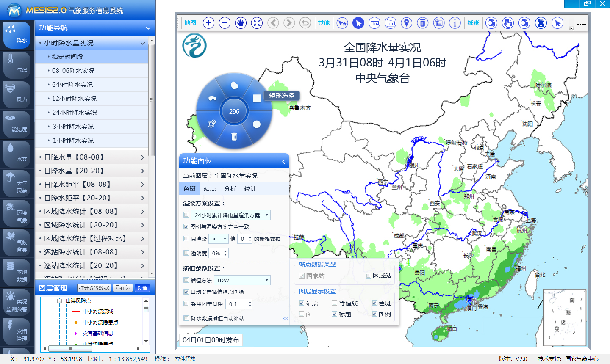Viewport: 610px width, 364px height.
Task: Click the full extent map icon
Action: pyautogui.click(x=257, y=23)
